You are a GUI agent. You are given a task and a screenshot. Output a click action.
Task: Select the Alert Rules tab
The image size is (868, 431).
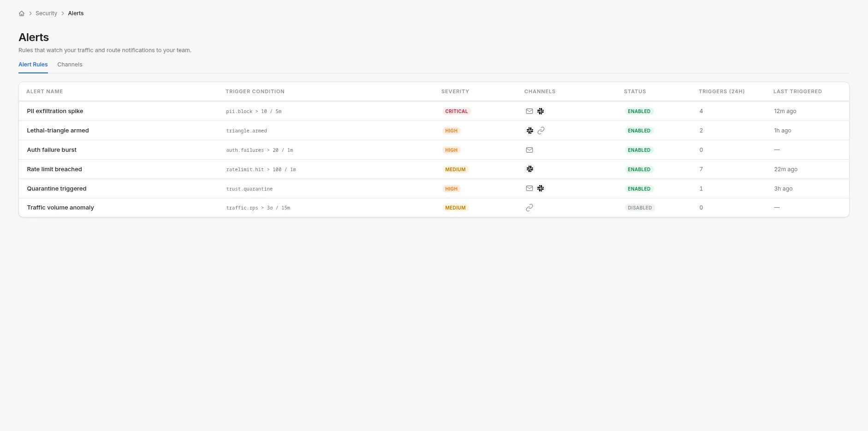[x=33, y=65]
